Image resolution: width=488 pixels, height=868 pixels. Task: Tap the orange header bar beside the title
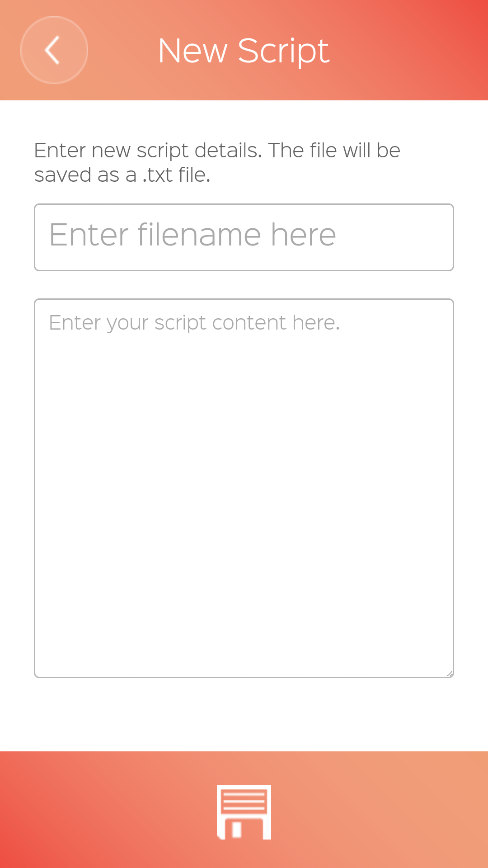[407, 50]
